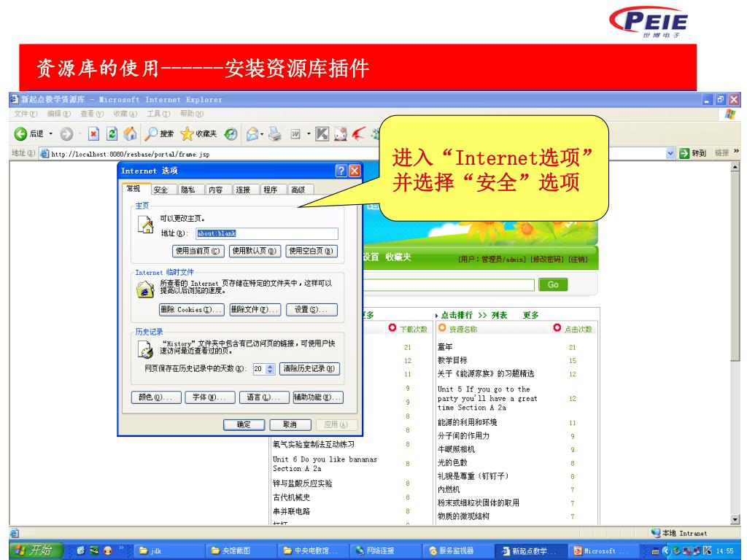Click the red bird toolbar icon
The width and height of the screenshot is (747, 560).
(x=359, y=134)
